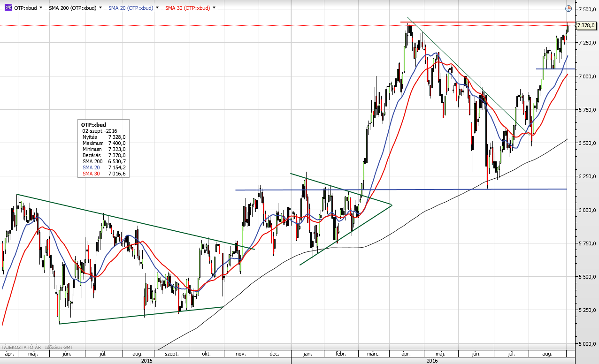Click the 5 750,0 price axis label
Screen dimensions: 599x364
click(587, 243)
